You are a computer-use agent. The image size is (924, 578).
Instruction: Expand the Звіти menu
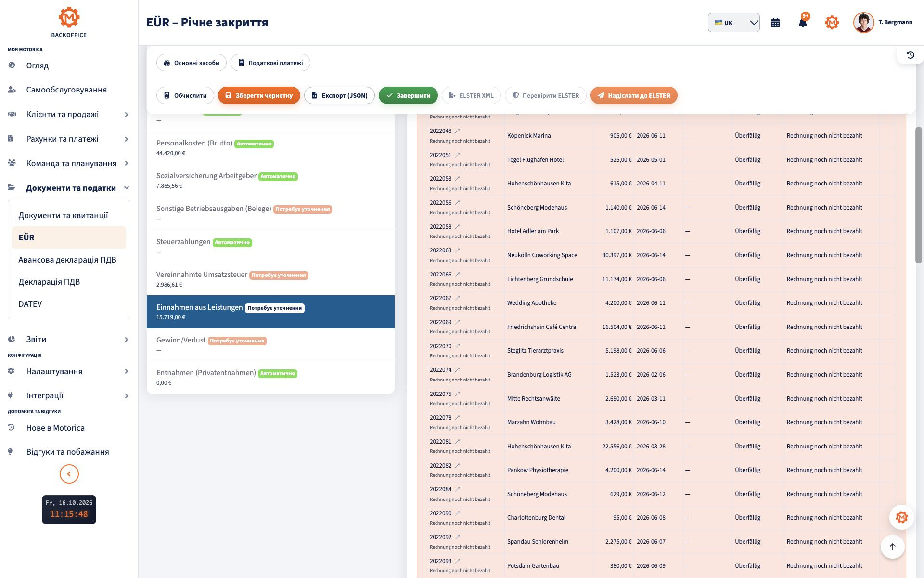69,339
